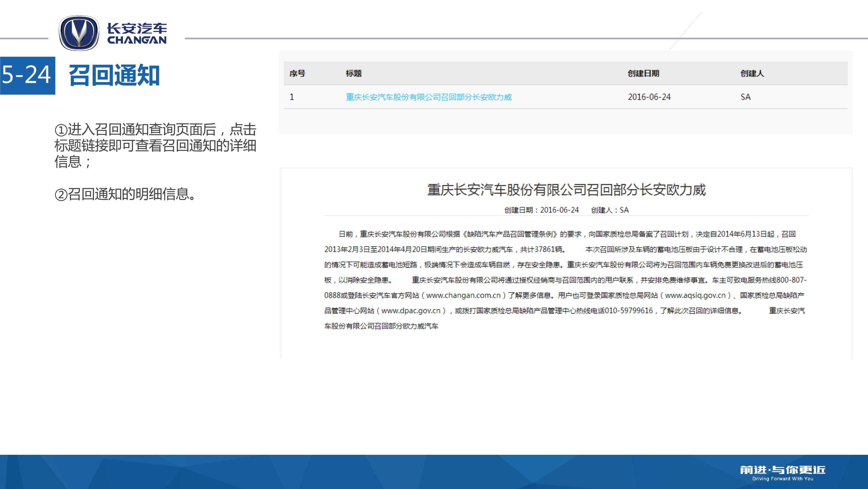The width and height of the screenshot is (868, 489).
Task: Click the SA creator cell in row
Action: (745, 97)
